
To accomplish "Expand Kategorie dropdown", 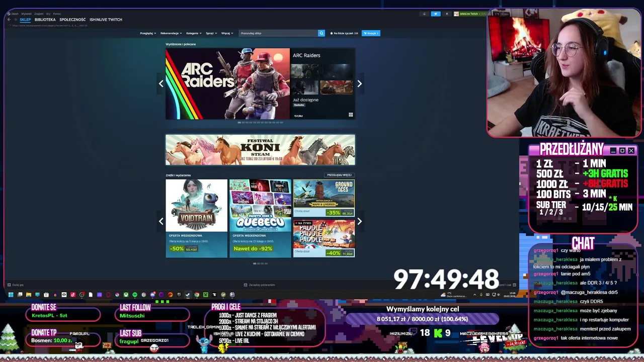I will [194, 33].
